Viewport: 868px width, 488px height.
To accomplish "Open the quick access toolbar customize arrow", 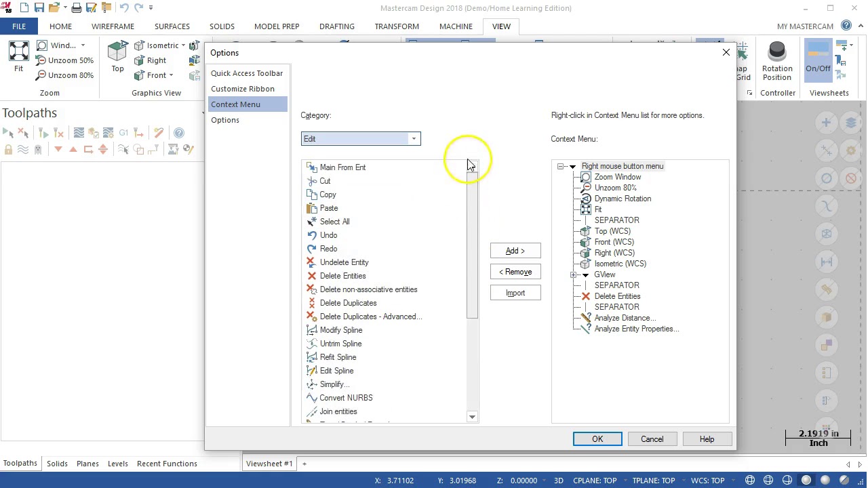I will 151,8.
